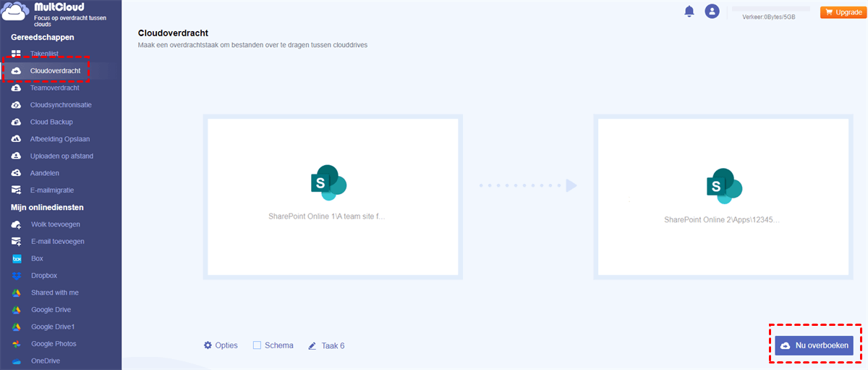Viewport: 868px width, 370px height.
Task: Click the Shared with me drive icon
Action: [16, 293]
